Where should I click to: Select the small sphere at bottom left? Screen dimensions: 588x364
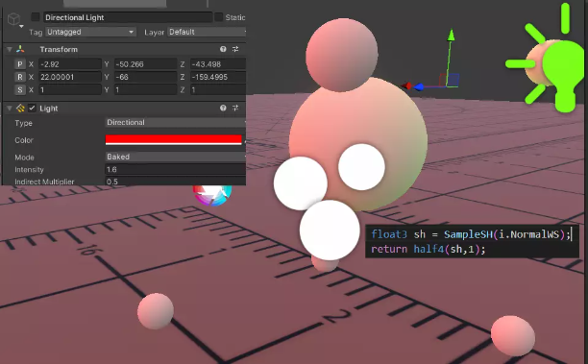click(156, 311)
